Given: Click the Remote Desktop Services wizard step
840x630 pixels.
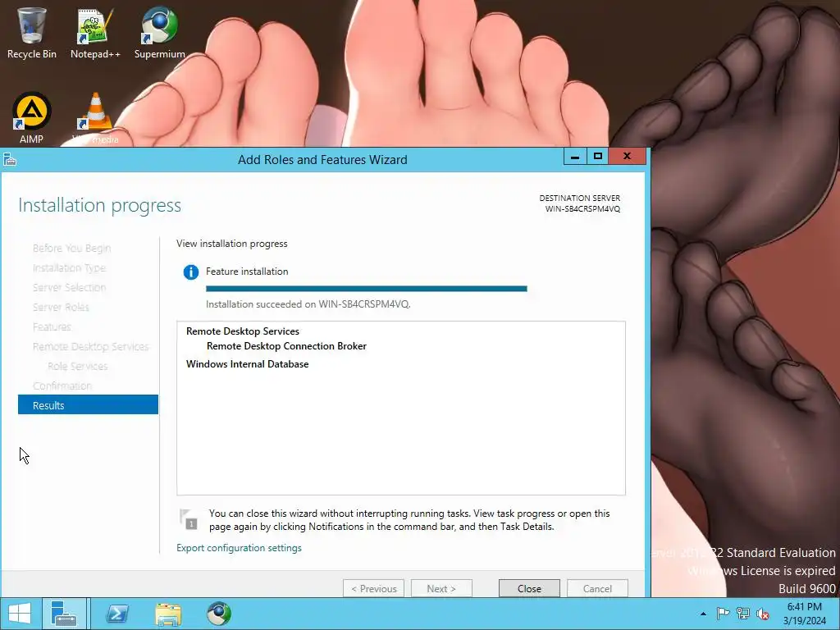Looking at the screenshot, I should pos(90,347).
